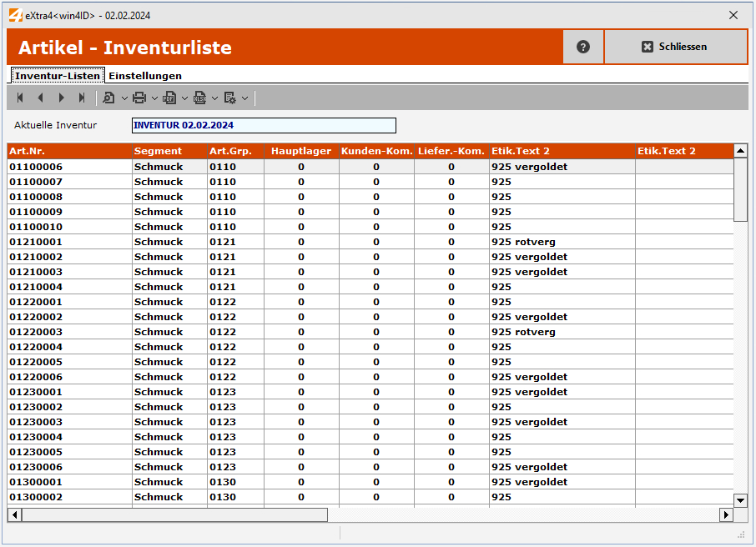Jump to the first record with navigation icon
This screenshot has height=547, width=756.
click(18, 98)
